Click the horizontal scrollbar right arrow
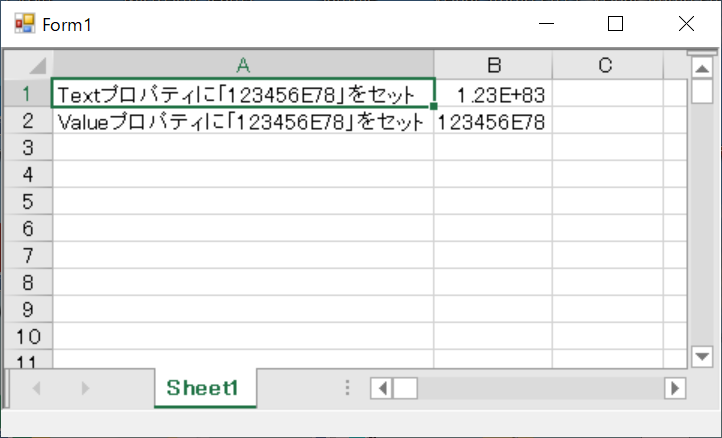This screenshot has height=438, width=722. click(x=675, y=388)
